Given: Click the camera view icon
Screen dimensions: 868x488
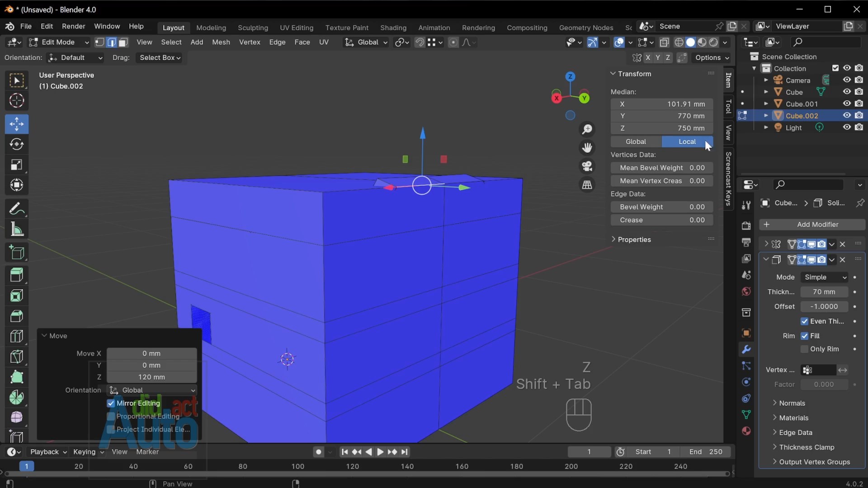Looking at the screenshot, I should tap(587, 166).
